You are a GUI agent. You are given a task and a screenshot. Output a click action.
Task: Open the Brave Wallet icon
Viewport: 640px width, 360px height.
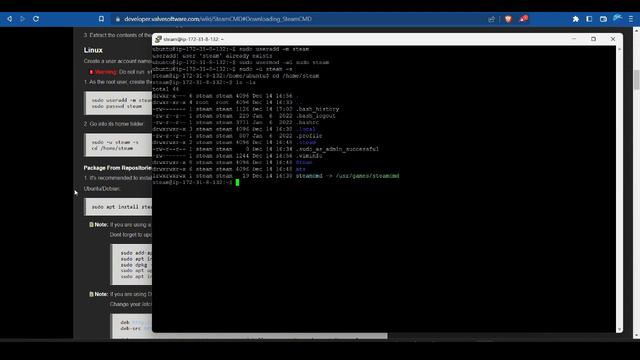[603, 19]
